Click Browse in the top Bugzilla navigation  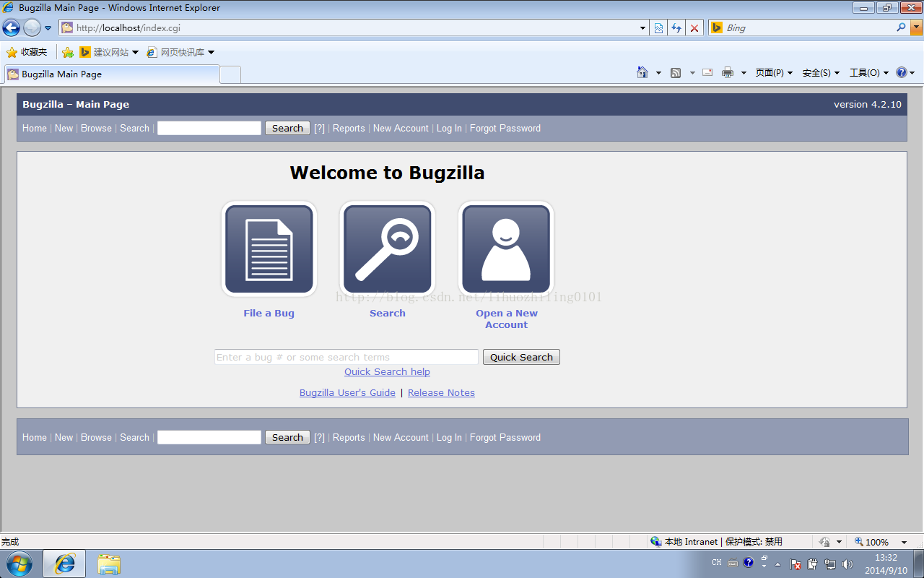click(96, 128)
